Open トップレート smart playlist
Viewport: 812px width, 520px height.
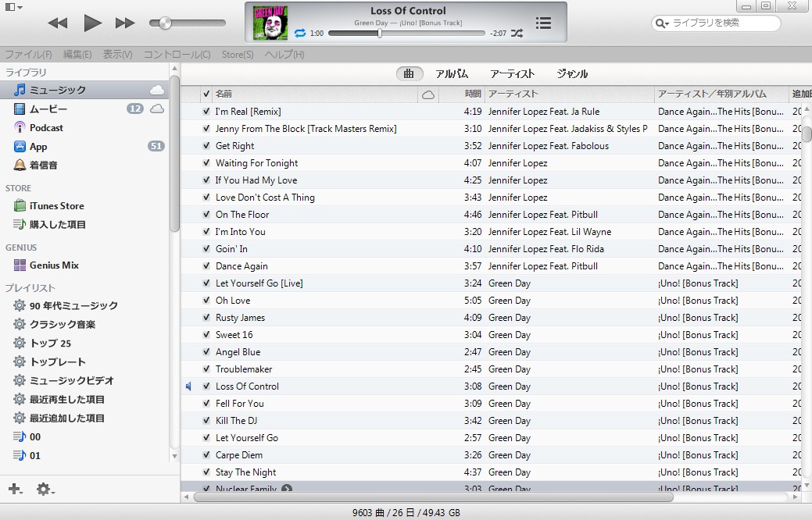coord(84,362)
